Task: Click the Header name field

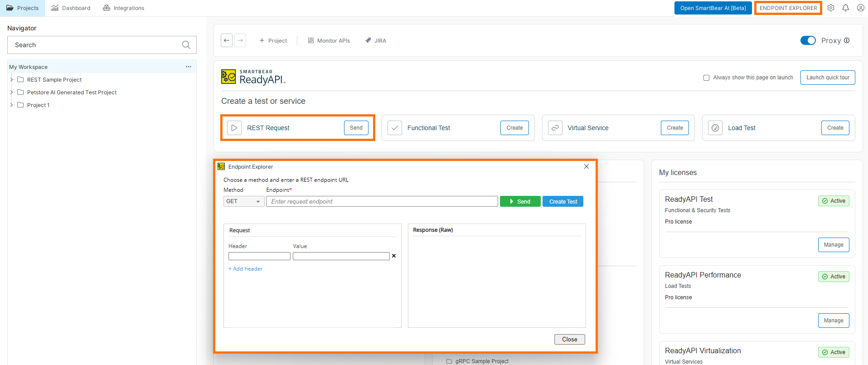Action: (259, 256)
